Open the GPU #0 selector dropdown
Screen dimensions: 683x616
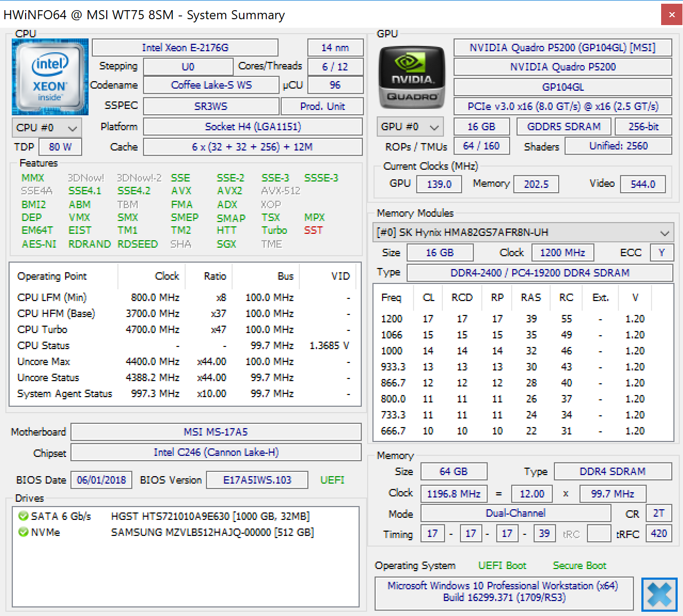(410, 127)
